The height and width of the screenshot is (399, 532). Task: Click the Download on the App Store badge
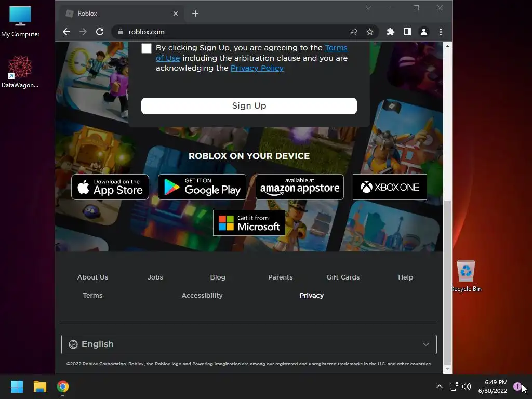110,187
